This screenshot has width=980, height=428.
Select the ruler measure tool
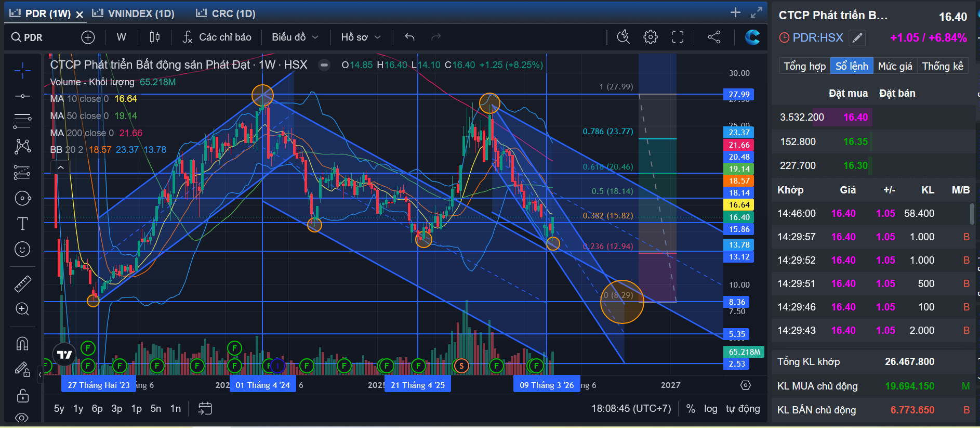pyautogui.click(x=22, y=283)
